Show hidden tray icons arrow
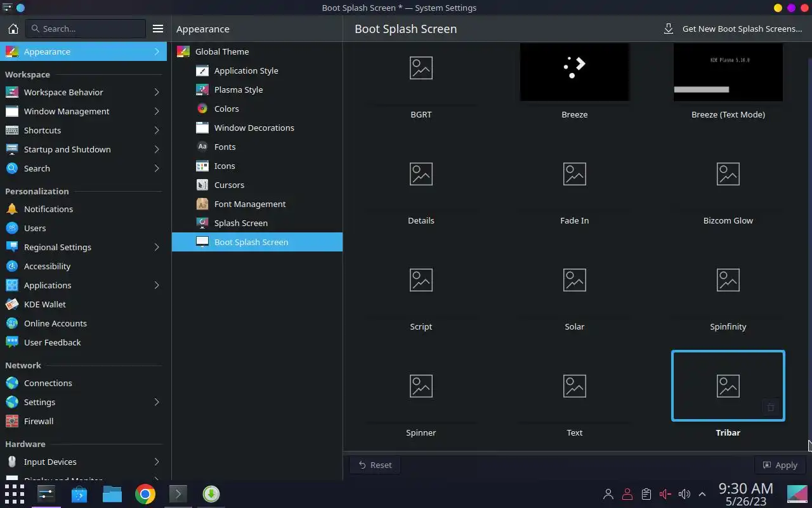 pyautogui.click(x=702, y=494)
